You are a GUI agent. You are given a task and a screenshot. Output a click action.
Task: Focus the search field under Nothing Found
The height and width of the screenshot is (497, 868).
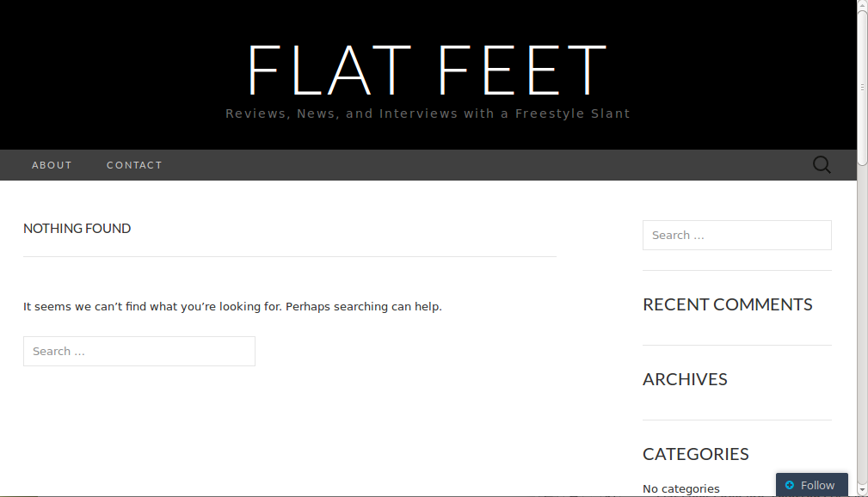139,351
